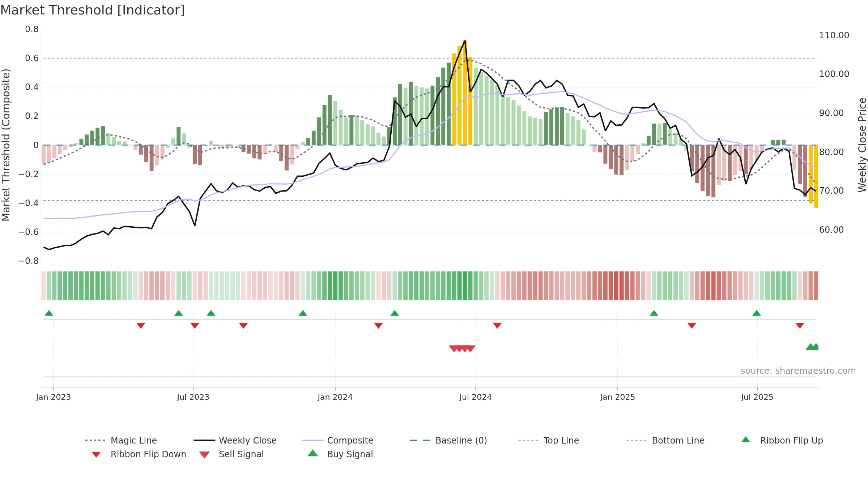The image size is (868, 488).
Task: Toggle the Buy Signal legend entry
Action: tap(340, 454)
